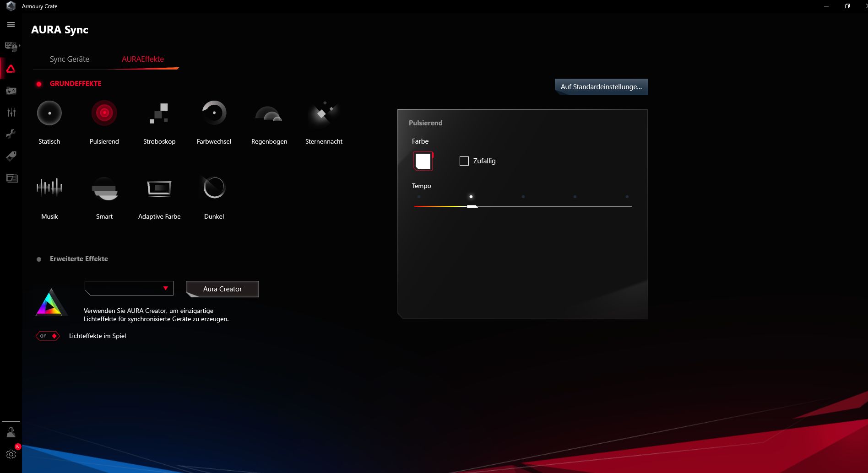868x473 pixels.
Task: Click the Aura Creator button
Action: (x=222, y=289)
